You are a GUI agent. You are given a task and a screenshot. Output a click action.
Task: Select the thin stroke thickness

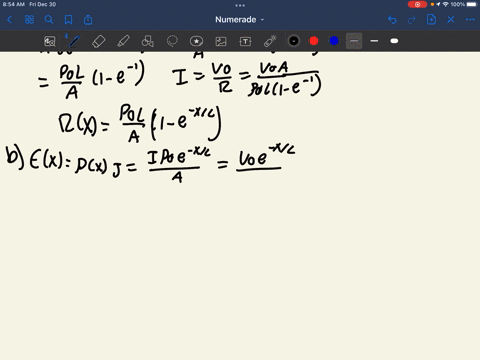(x=354, y=41)
